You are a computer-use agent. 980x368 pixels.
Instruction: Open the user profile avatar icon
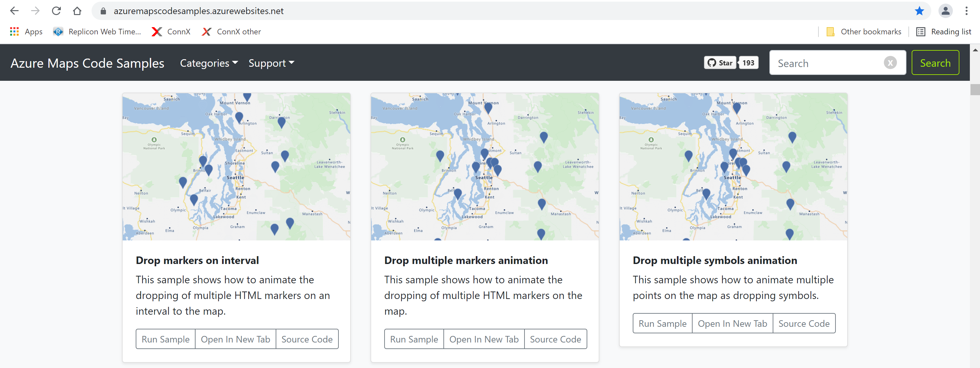click(x=945, y=11)
